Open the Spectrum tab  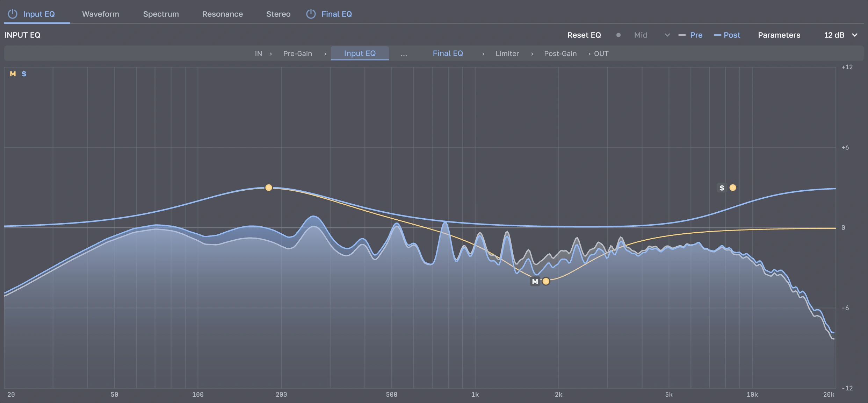click(x=161, y=14)
